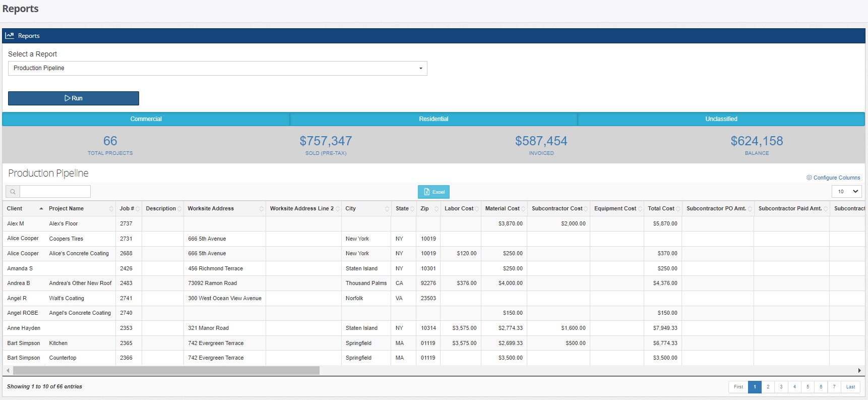Open Configure Columns link
868x400 pixels.
(833, 178)
